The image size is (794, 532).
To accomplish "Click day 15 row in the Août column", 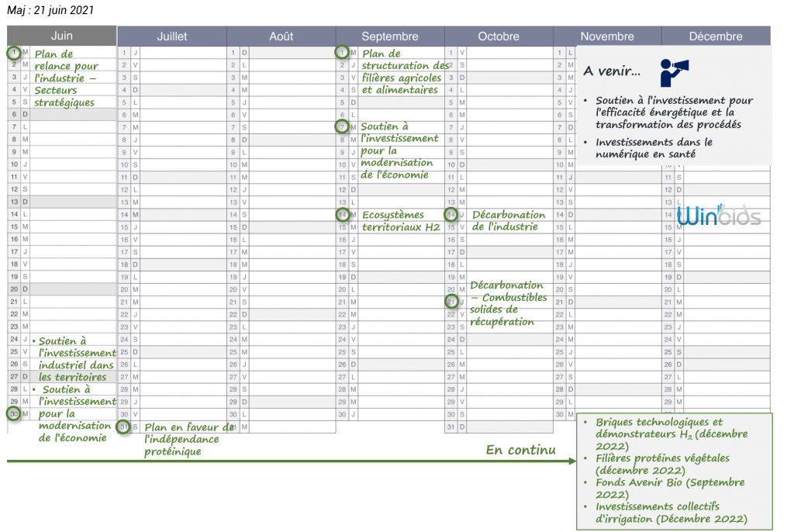I will tap(281, 227).
